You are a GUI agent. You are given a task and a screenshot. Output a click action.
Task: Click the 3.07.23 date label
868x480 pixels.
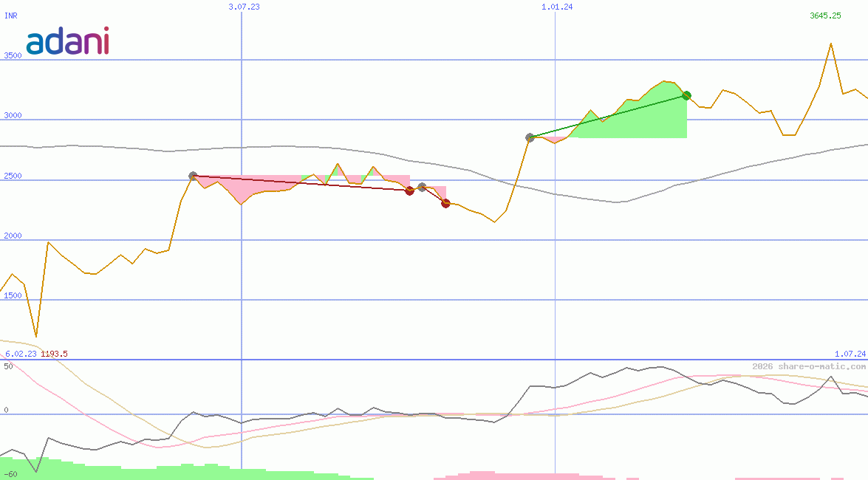(244, 7)
